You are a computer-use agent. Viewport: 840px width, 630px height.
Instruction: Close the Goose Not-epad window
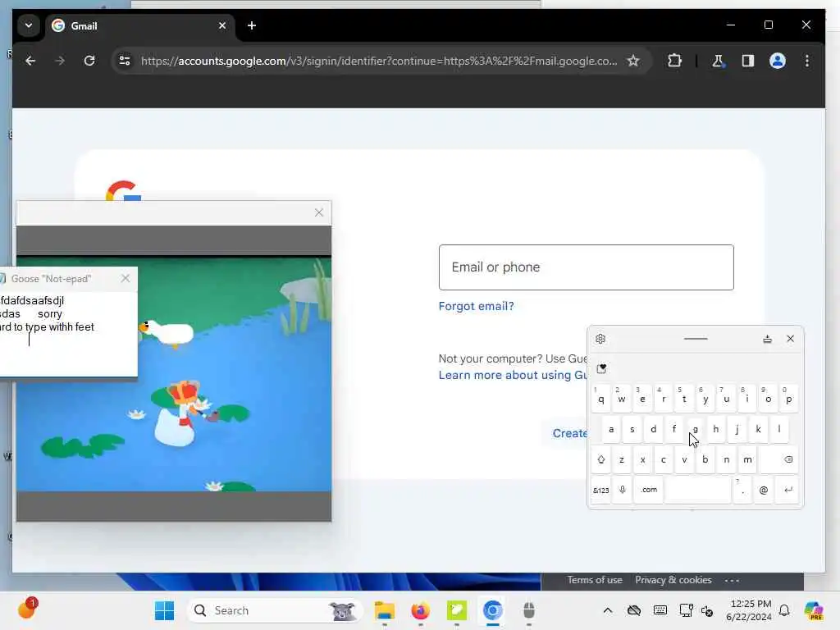(126, 279)
